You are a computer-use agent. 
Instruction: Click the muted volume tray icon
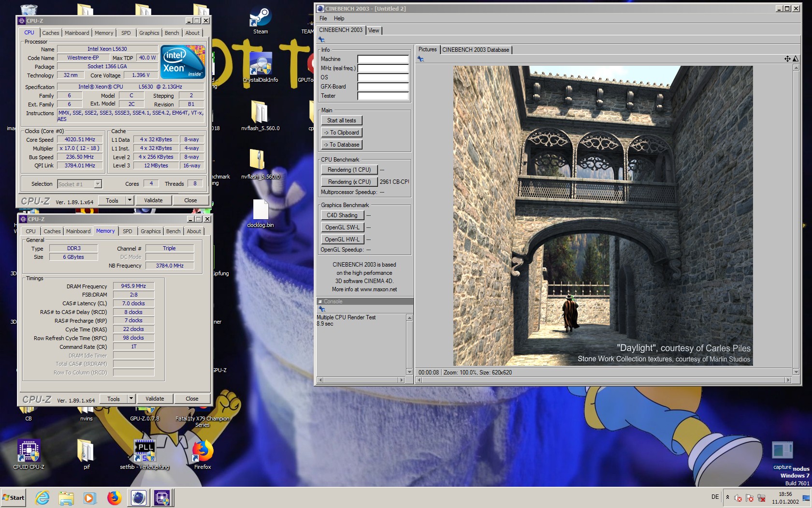pos(738,498)
